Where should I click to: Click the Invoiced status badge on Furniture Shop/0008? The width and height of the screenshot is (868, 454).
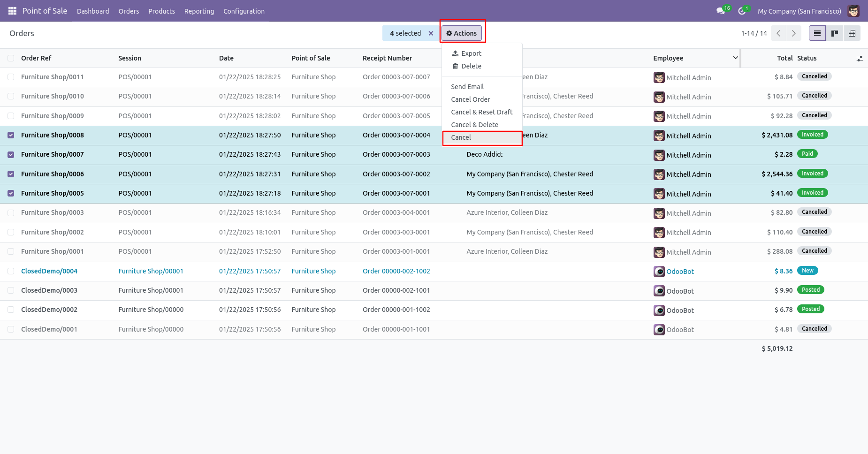tap(812, 135)
